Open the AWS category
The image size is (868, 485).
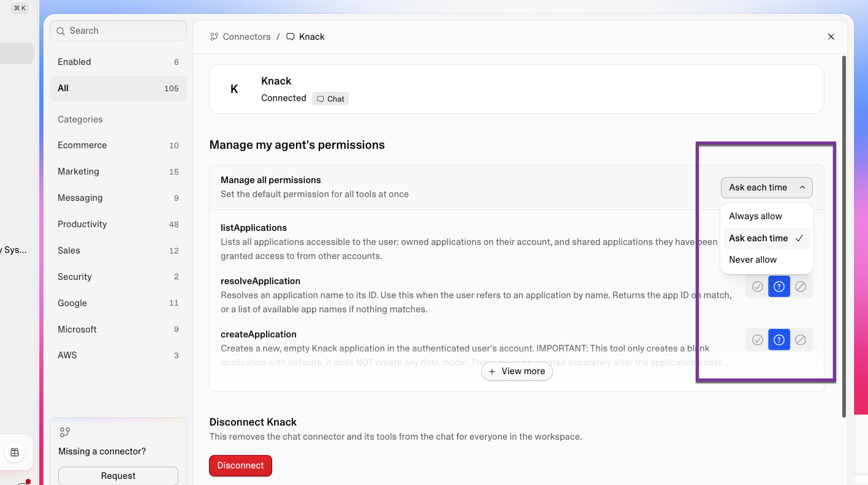click(118, 355)
